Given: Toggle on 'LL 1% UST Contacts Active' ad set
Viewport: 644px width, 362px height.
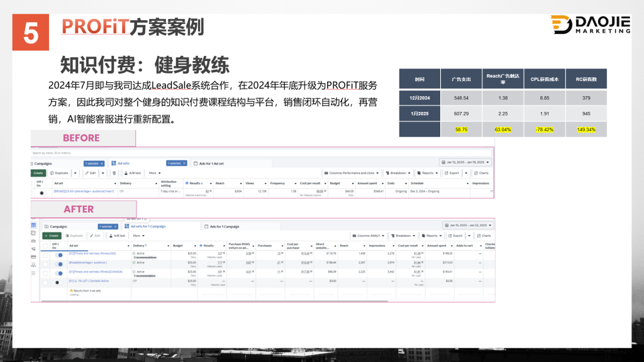Looking at the screenshot, I should 58,282.
